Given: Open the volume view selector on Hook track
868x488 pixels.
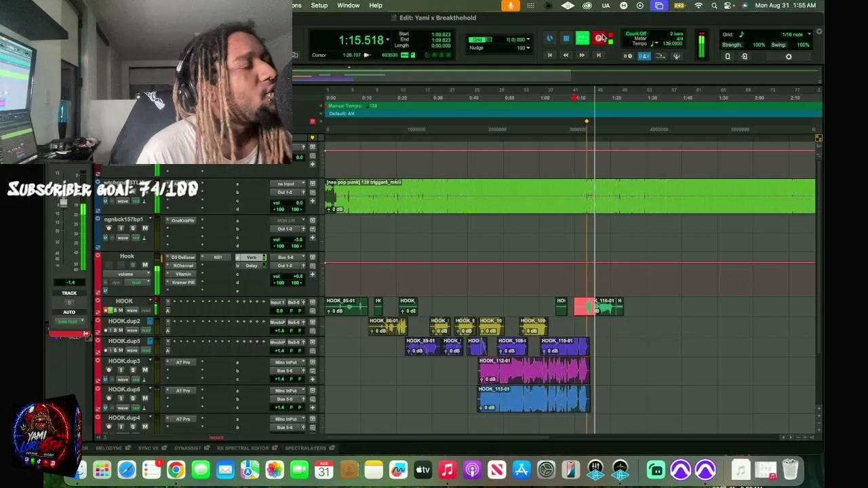Looking at the screenshot, I should 125,274.
